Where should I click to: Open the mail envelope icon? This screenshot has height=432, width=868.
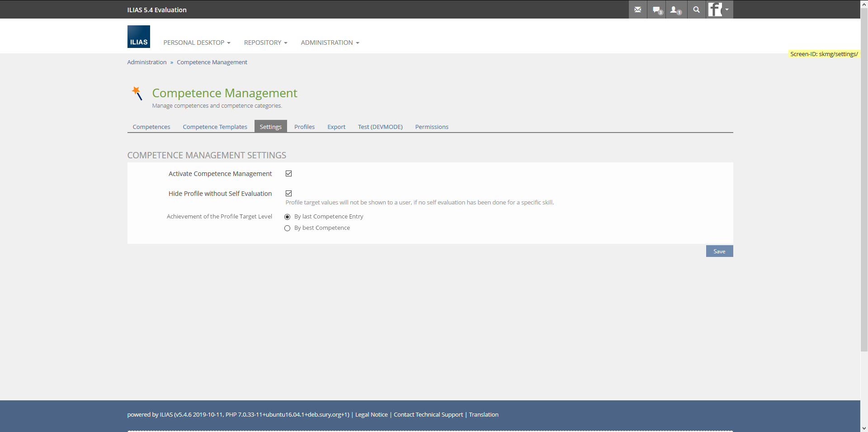(637, 9)
